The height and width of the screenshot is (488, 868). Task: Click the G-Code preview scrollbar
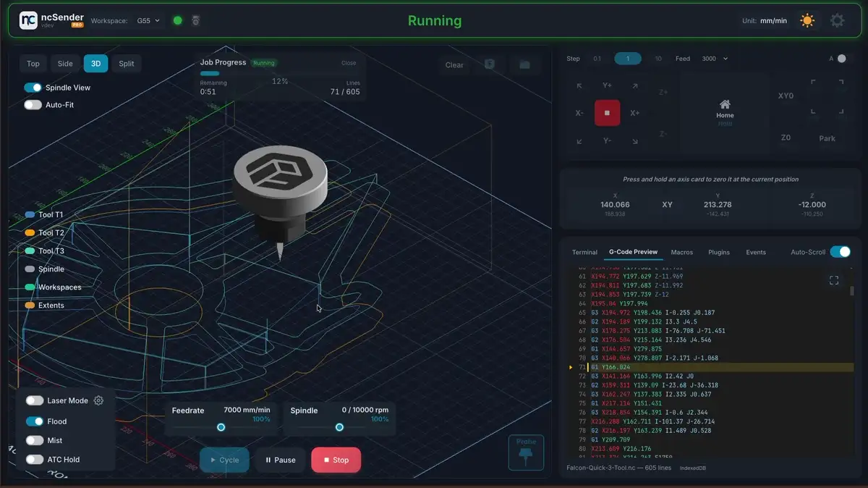coord(852,290)
